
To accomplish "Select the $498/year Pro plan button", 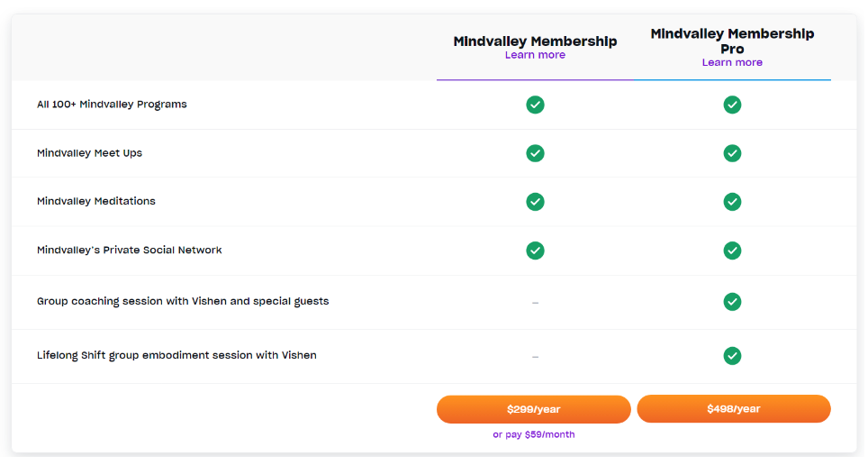I will (734, 409).
